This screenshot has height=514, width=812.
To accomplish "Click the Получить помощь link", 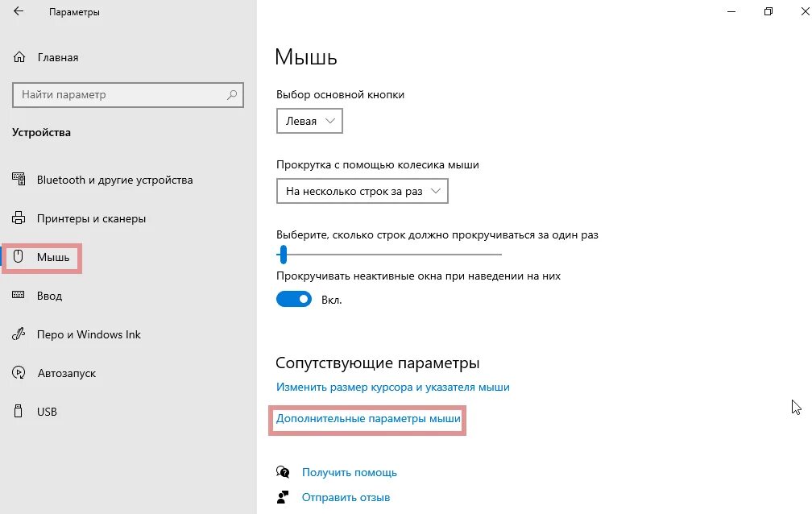I will [349, 472].
